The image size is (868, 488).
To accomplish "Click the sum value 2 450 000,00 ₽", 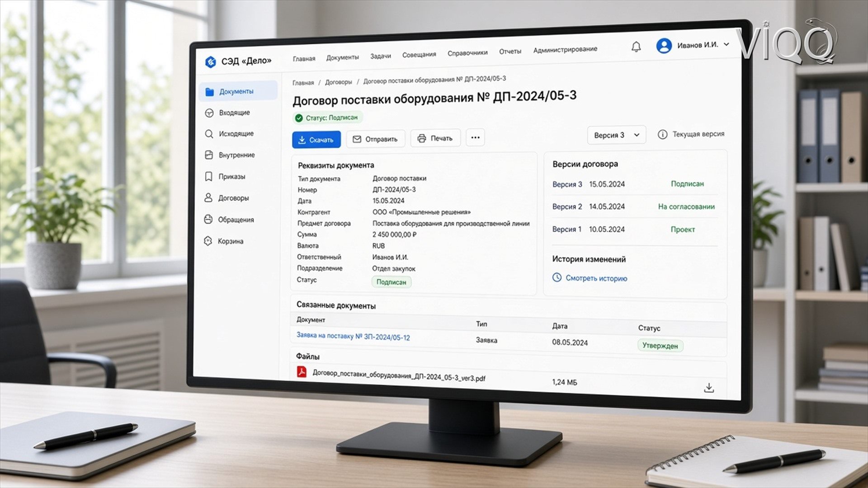I will coord(394,235).
